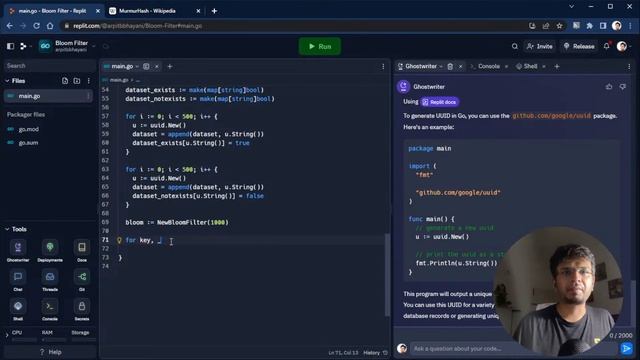Switch to Shell tab

[x=530, y=66]
